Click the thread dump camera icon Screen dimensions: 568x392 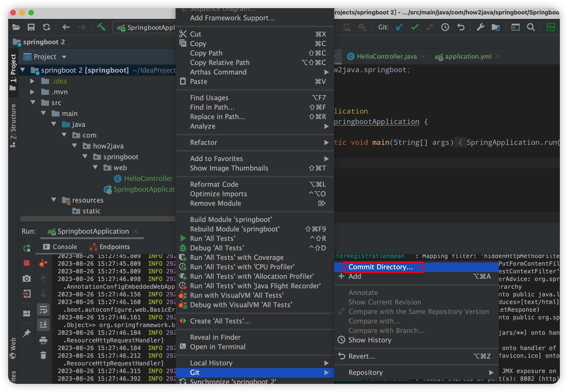pos(27,279)
